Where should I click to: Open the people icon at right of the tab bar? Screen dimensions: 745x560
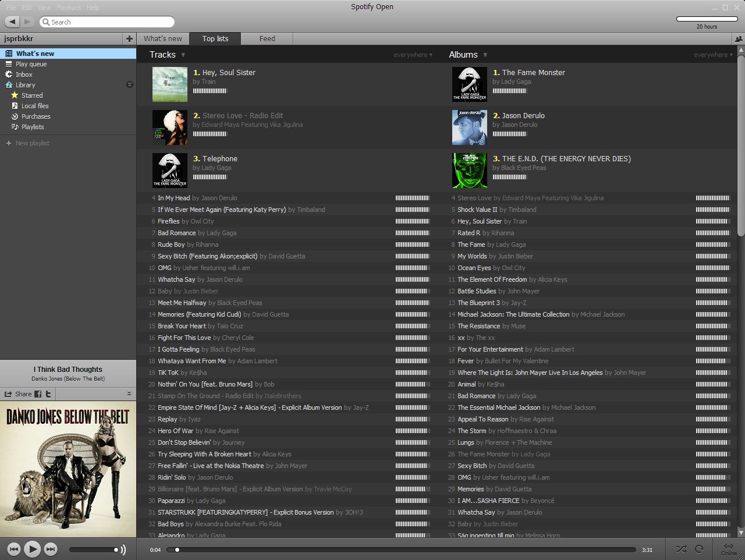tap(739, 39)
